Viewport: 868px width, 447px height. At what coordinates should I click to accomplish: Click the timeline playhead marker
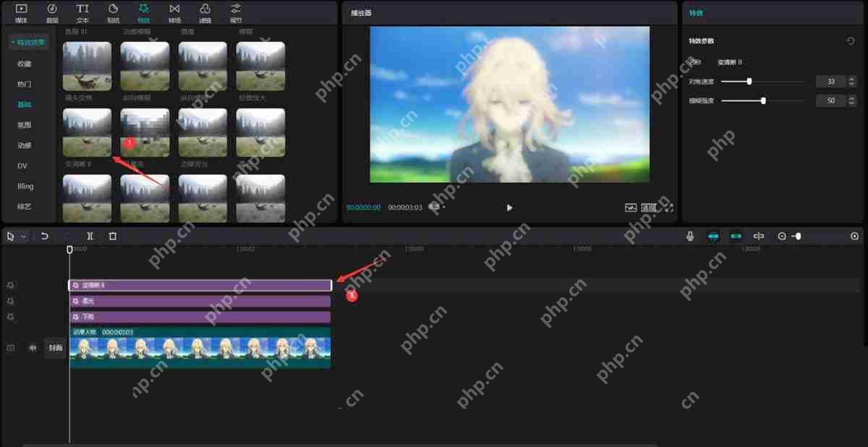[69, 250]
